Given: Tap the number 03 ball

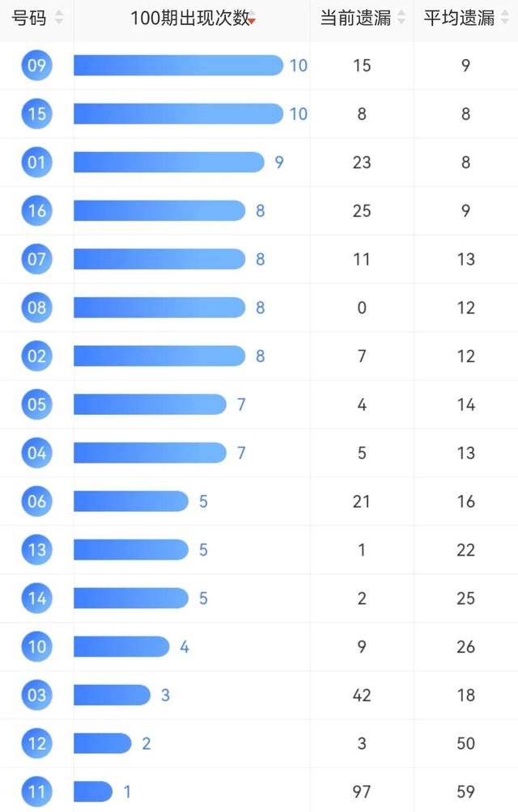Looking at the screenshot, I should [36, 695].
